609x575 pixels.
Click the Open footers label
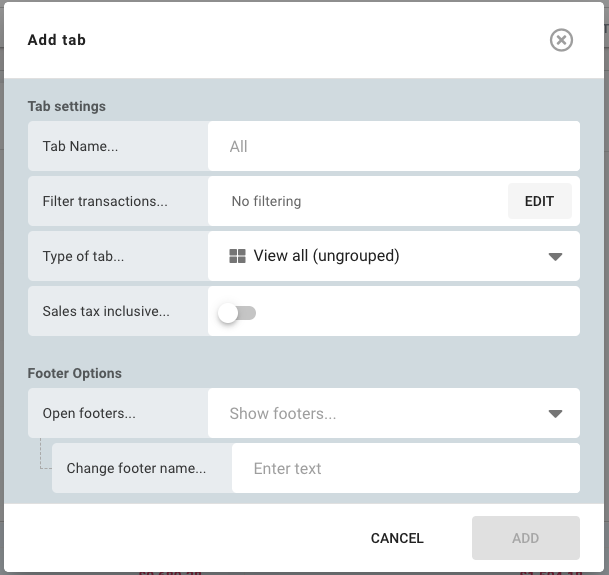[89, 414]
